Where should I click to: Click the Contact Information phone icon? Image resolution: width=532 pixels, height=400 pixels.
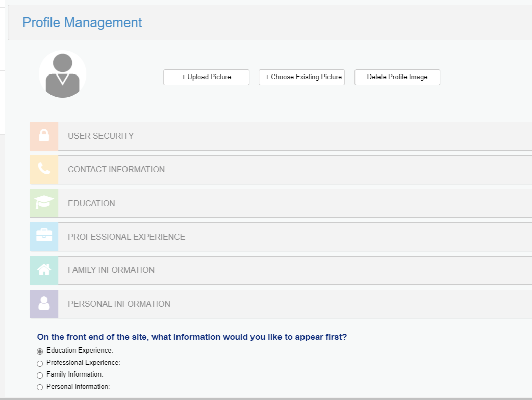pos(44,169)
